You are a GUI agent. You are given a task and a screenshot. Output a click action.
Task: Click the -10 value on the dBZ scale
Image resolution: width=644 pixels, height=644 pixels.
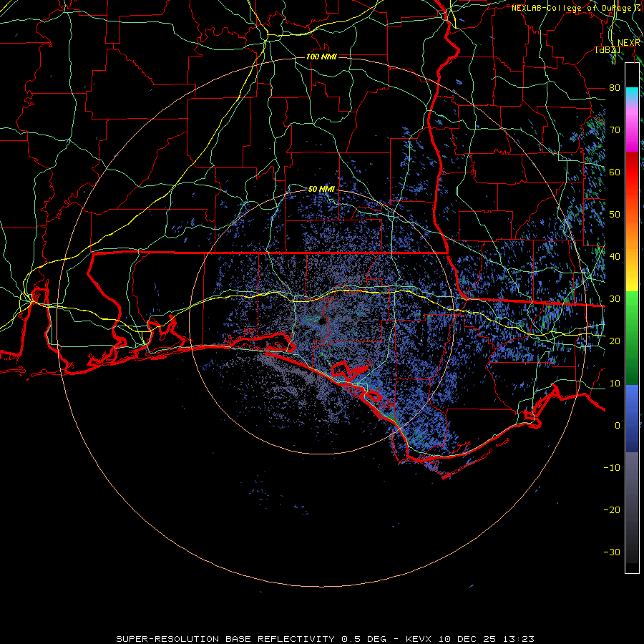(612, 467)
